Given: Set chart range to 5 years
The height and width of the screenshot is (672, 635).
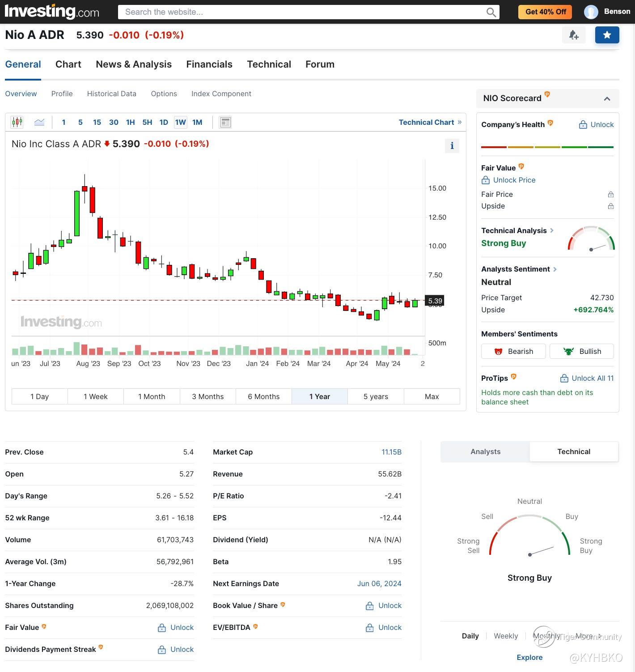Looking at the screenshot, I should pyautogui.click(x=376, y=396).
